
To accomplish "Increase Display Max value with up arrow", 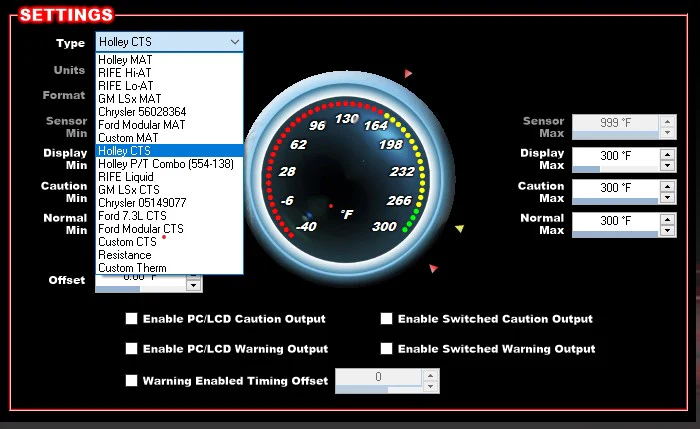I will coord(666,152).
